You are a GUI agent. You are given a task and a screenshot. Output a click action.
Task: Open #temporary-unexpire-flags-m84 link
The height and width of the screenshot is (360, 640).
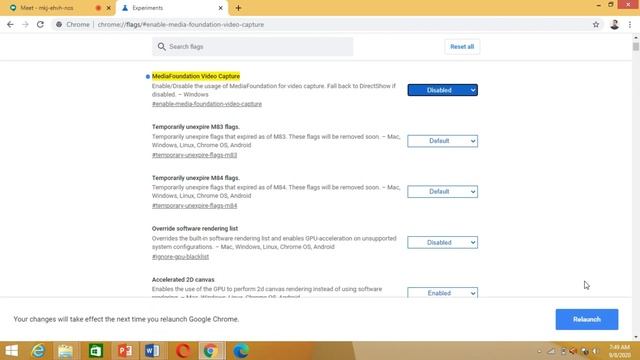tap(194, 206)
